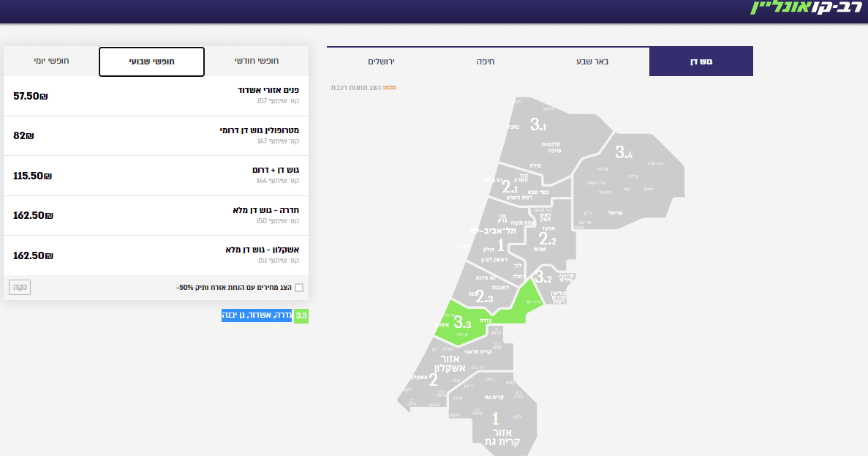Screen dimensions: 868x456
Task: Open the חיפה region tab
Action: coord(486,61)
